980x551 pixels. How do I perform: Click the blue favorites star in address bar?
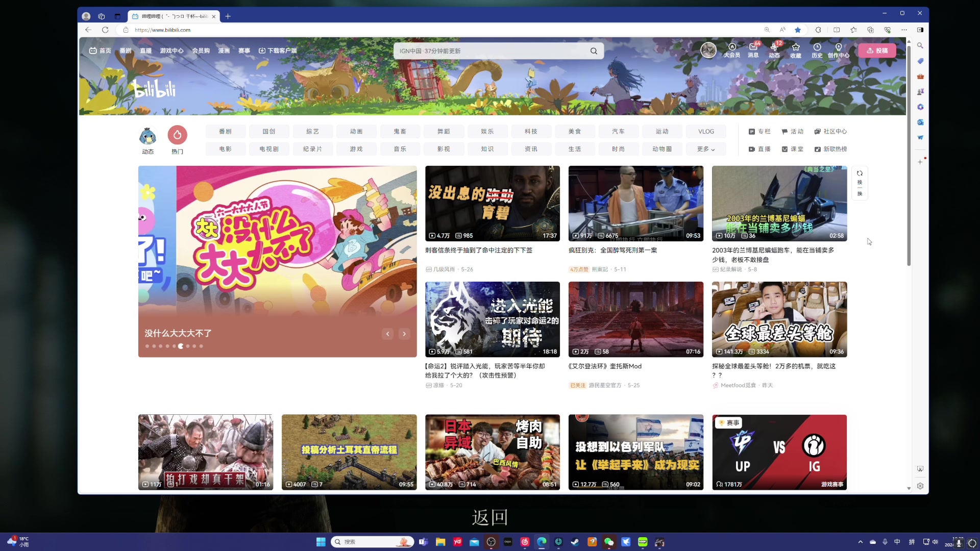point(798,30)
